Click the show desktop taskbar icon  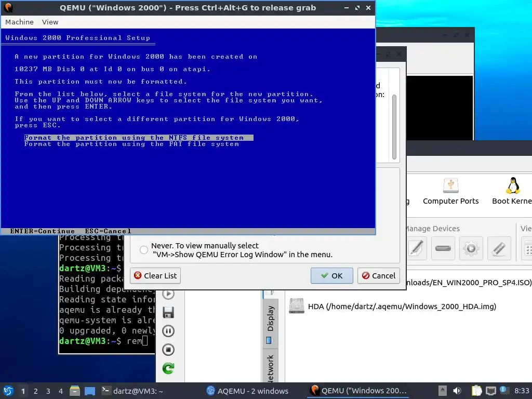pos(89,391)
